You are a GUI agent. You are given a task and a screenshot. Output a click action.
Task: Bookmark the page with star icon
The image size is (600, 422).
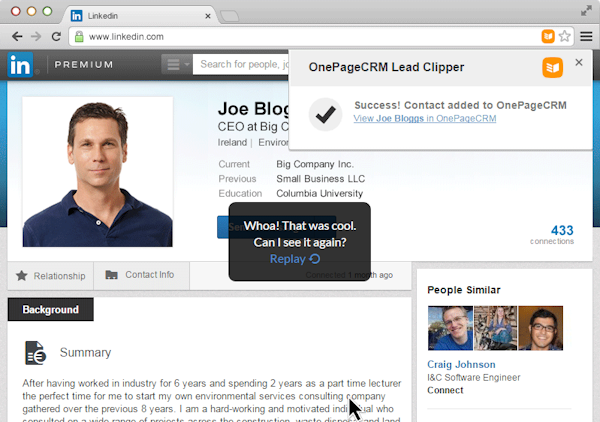pos(565,36)
